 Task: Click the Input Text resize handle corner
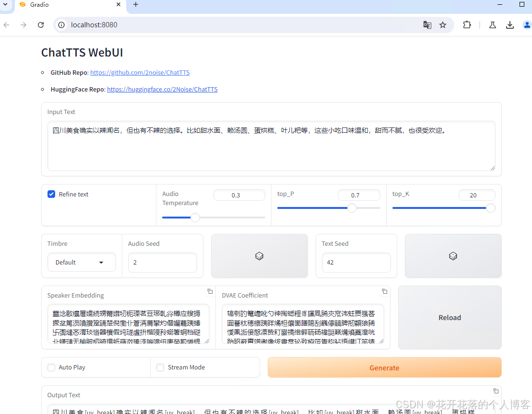(492, 168)
